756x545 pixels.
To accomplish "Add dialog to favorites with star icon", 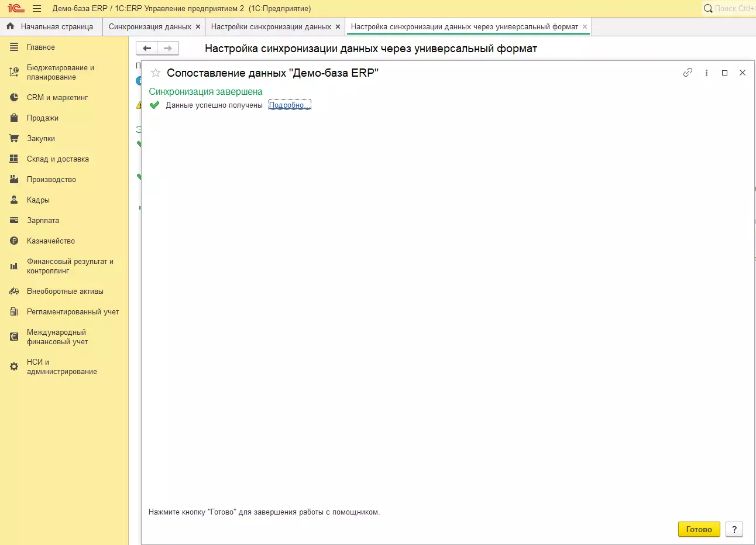I will (x=156, y=73).
